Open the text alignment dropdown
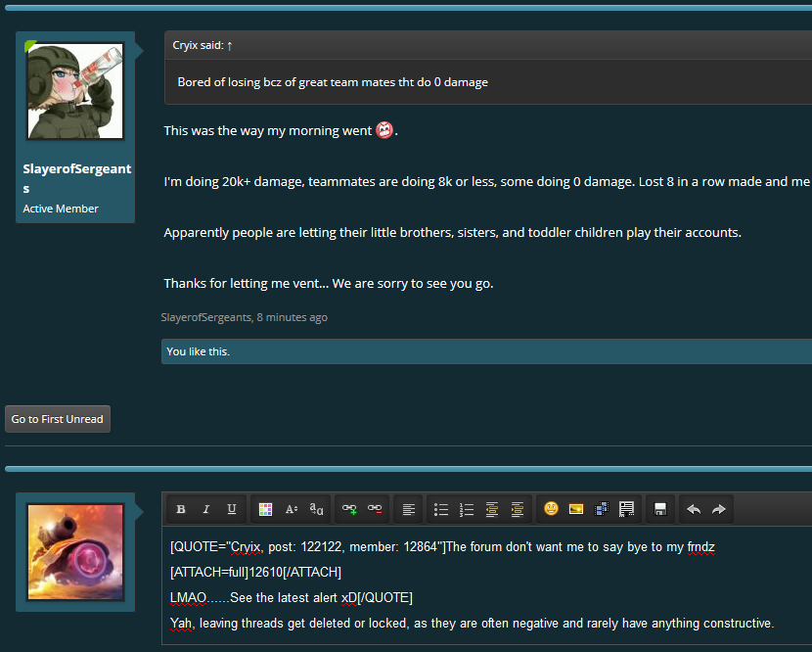 (409, 509)
